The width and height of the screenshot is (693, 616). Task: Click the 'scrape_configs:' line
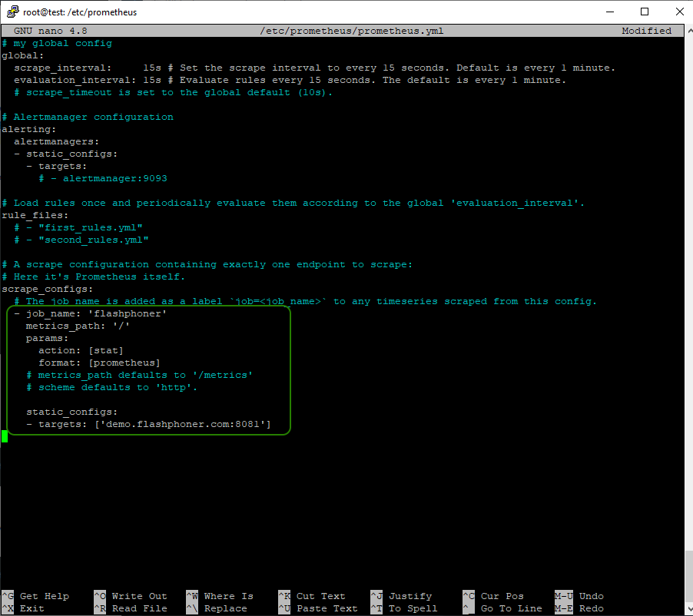[x=48, y=289]
